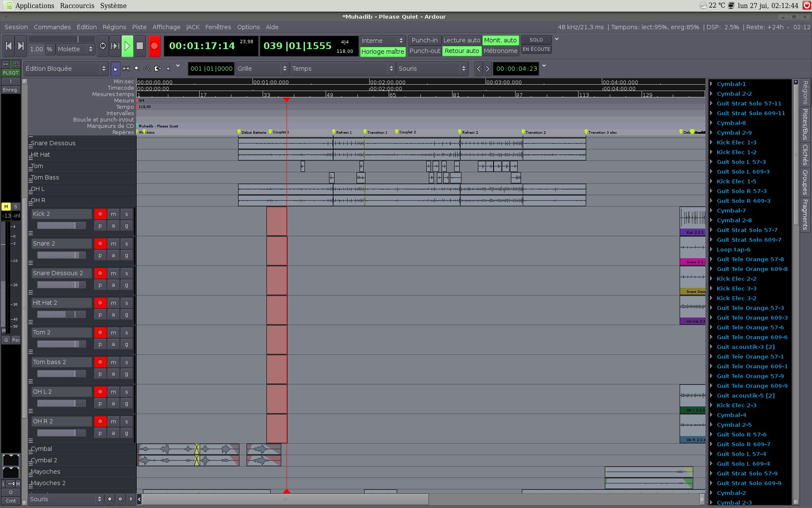Select the time-stretch tool
This screenshot has height=508, width=812.
point(158,69)
